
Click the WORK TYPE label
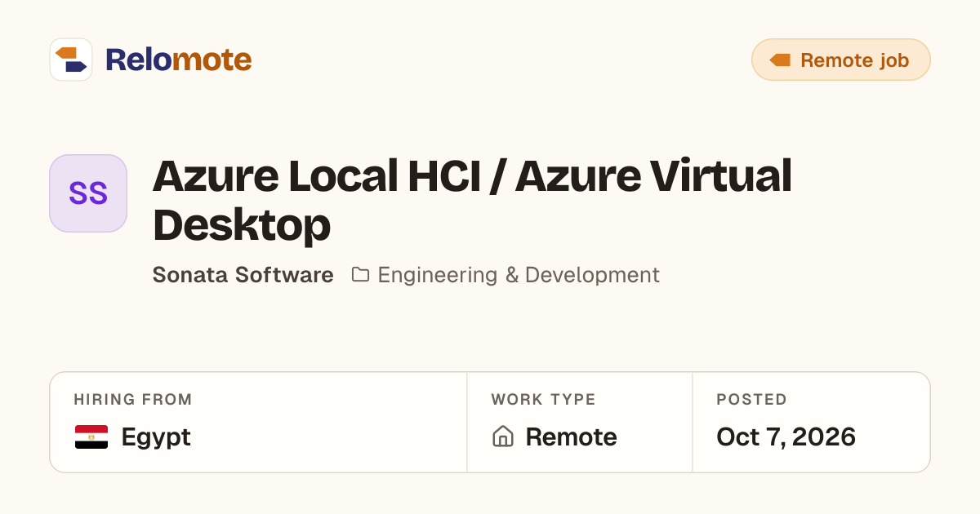(x=543, y=400)
